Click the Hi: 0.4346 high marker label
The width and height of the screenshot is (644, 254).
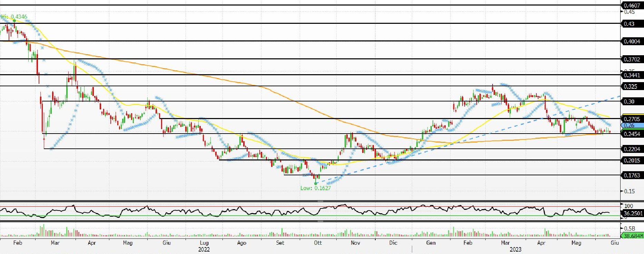14,17
